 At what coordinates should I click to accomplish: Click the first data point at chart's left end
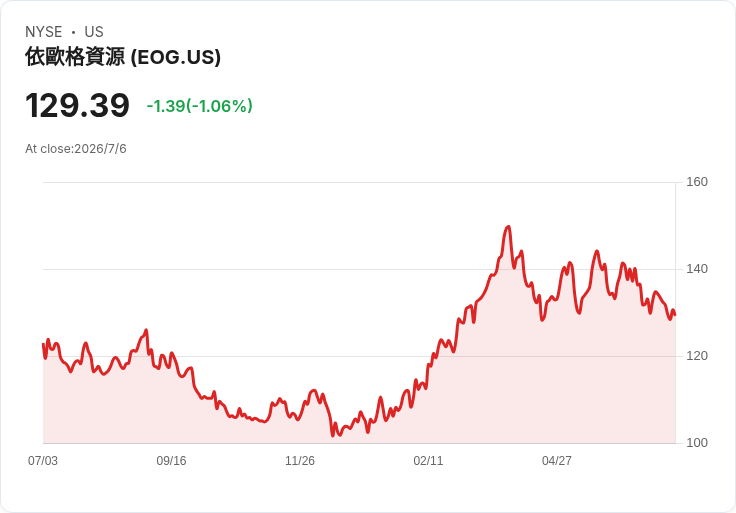tap(43, 345)
